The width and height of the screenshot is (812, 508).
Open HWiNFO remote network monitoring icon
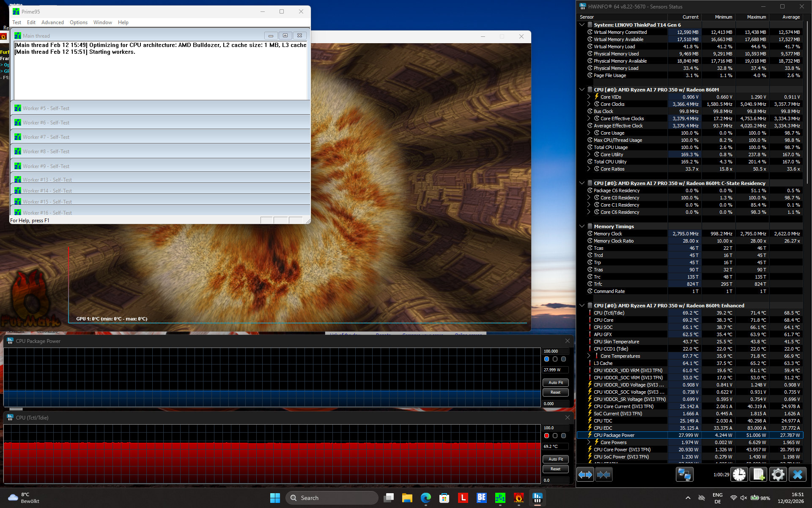684,475
